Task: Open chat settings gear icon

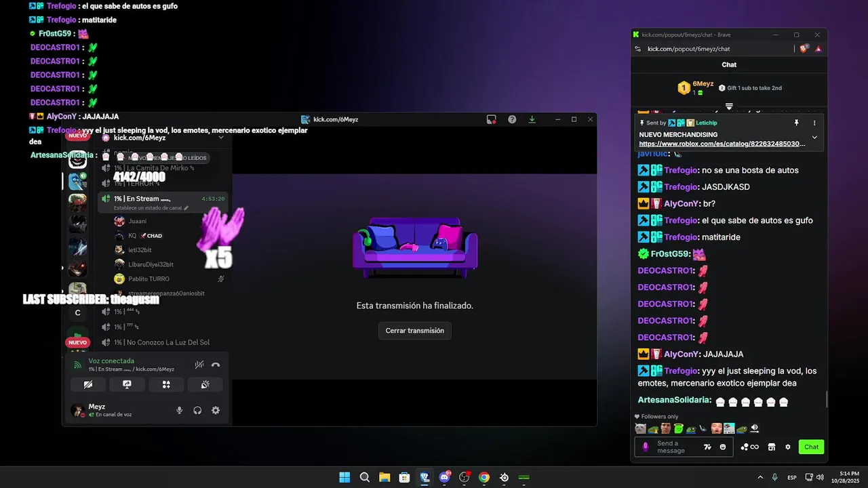Action: tap(788, 447)
